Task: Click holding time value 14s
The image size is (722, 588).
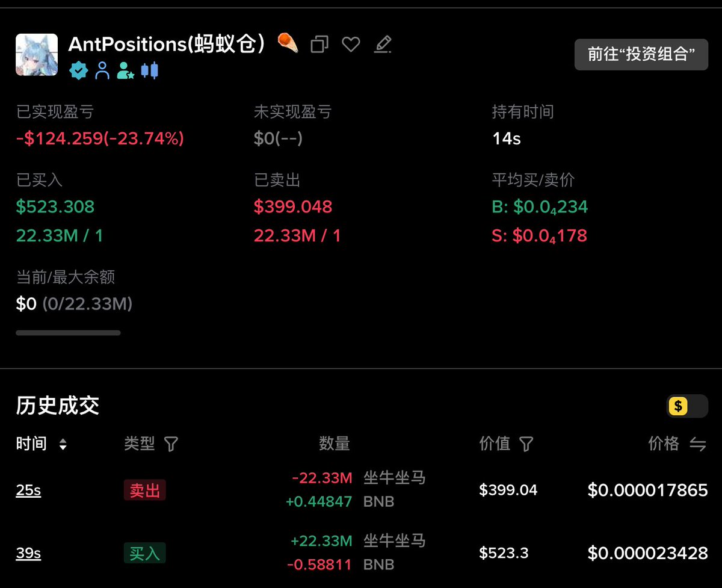Action: 507,139
